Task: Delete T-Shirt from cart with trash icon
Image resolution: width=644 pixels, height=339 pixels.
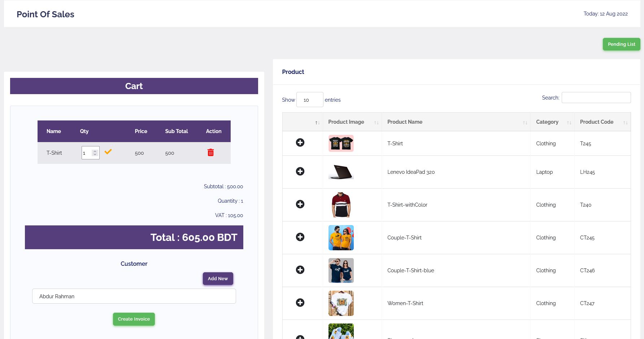Action: coord(210,153)
